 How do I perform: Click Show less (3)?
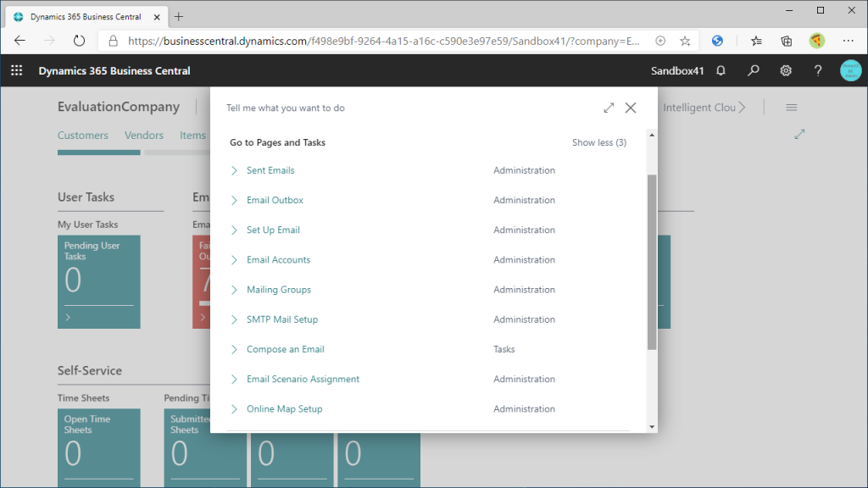(x=599, y=142)
